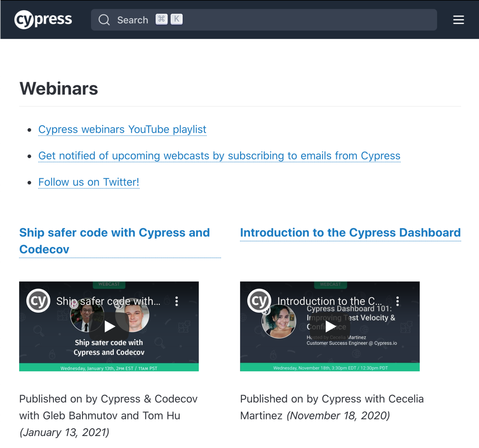Open the hamburger navigation menu
Screen dimensions: 479x448
(458, 20)
